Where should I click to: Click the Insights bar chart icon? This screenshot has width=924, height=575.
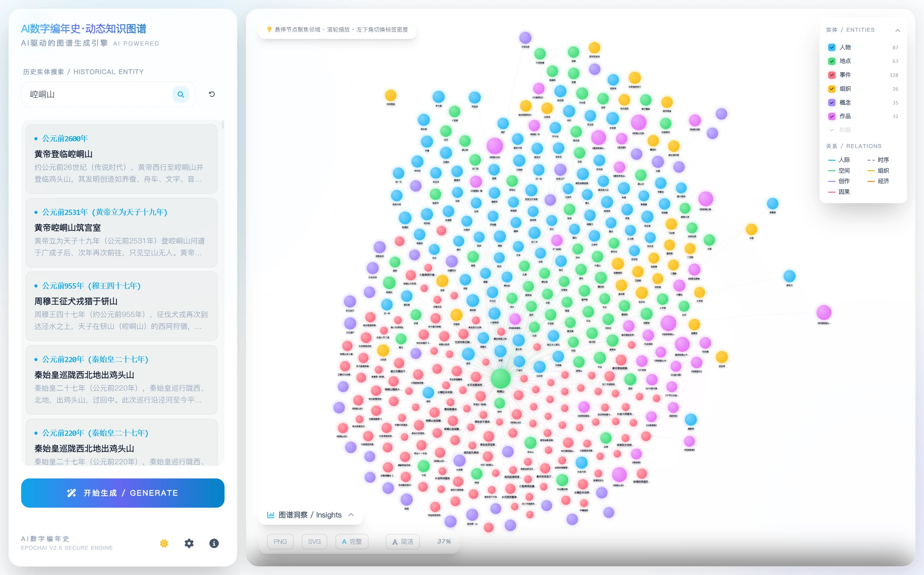tap(271, 515)
